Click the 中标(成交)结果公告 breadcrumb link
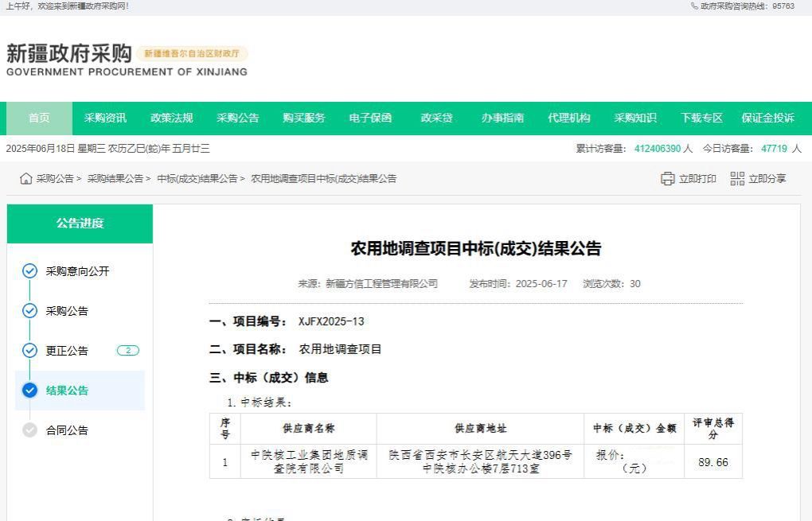This screenshot has height=521, width=812. 197,179
